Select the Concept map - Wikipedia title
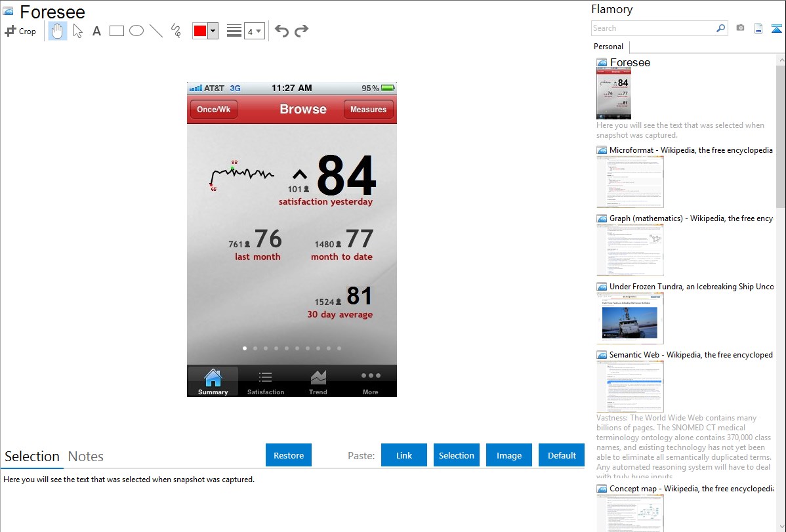The width and height of the screenshot is (786, 532). click(x=691, y=488)
